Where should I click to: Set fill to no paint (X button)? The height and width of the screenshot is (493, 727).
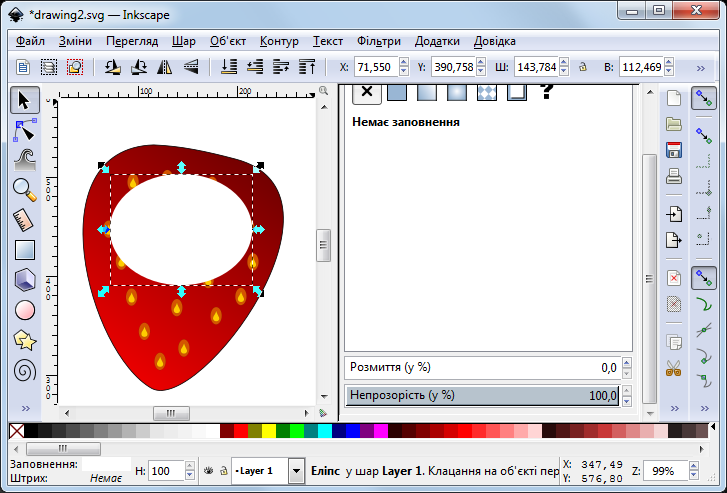pos(366,92)
